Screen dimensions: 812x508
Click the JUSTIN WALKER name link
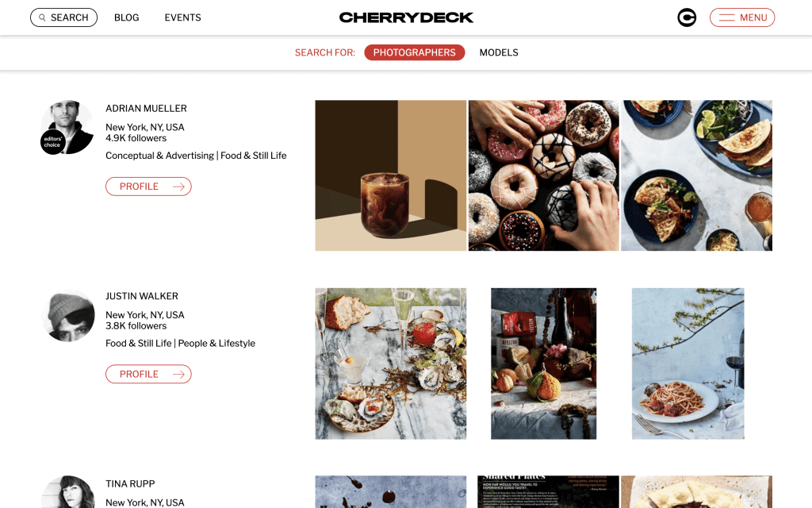point(142,296)
